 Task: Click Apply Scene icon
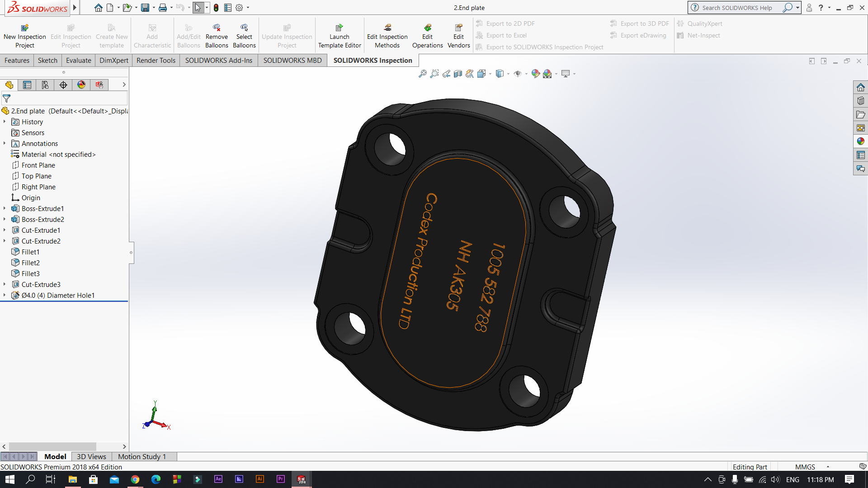point(547,74)
